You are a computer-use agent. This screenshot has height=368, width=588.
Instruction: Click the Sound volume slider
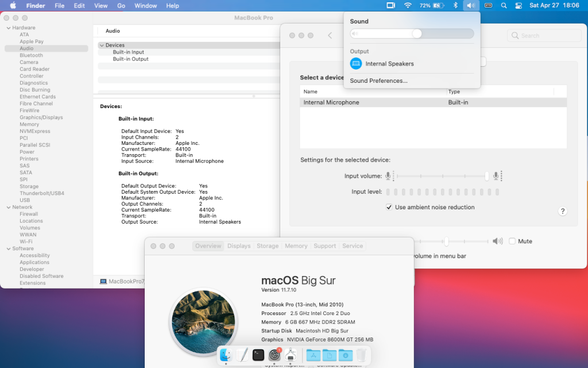412,34
